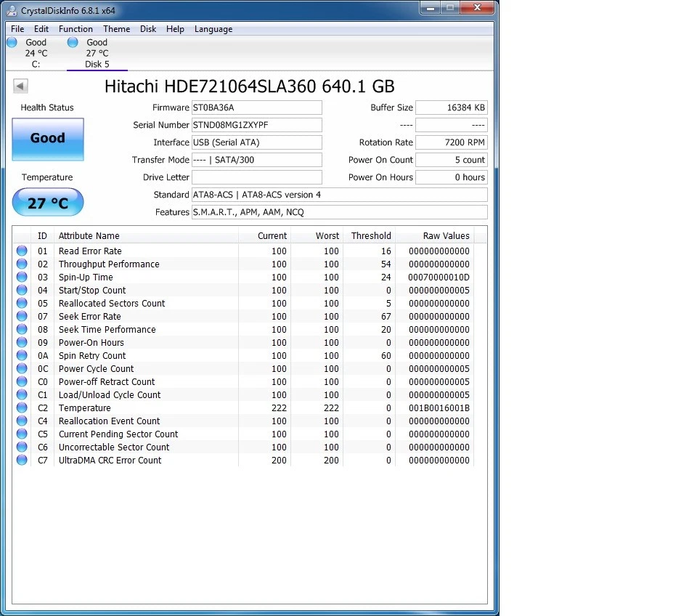
Task: Click the Serial Number field
Action: [256, 125]
